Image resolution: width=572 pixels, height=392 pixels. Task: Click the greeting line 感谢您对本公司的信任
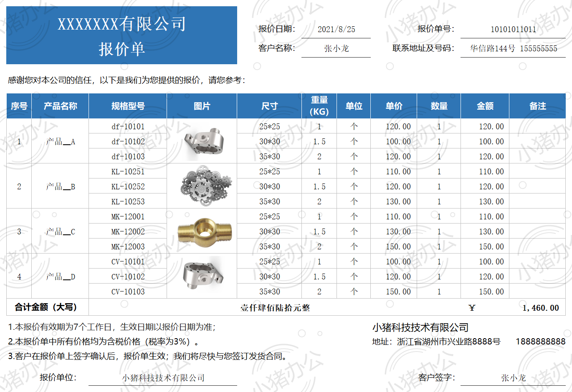[127, 80]
